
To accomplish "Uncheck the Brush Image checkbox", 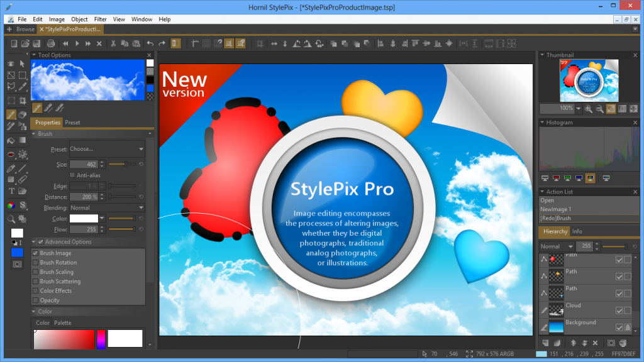I will coord(36,253).
